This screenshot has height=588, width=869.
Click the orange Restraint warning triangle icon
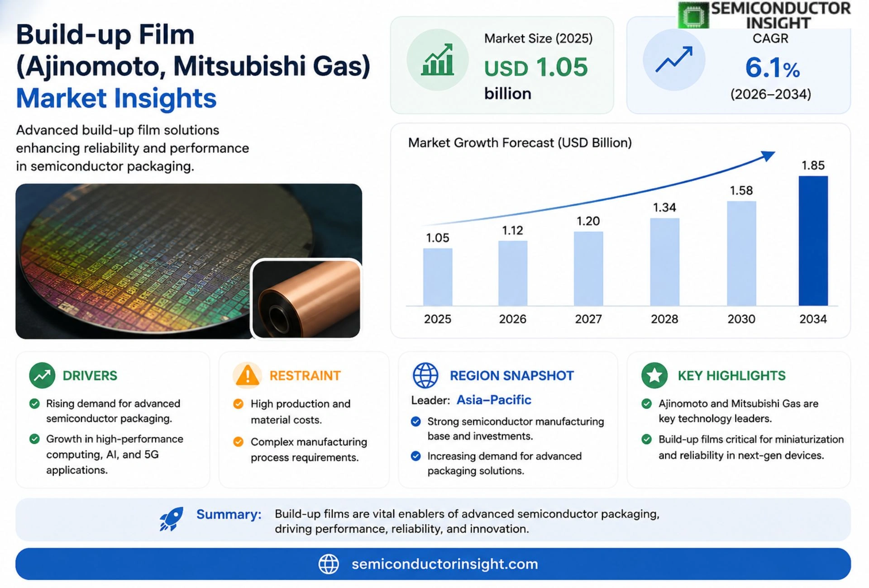247,375
